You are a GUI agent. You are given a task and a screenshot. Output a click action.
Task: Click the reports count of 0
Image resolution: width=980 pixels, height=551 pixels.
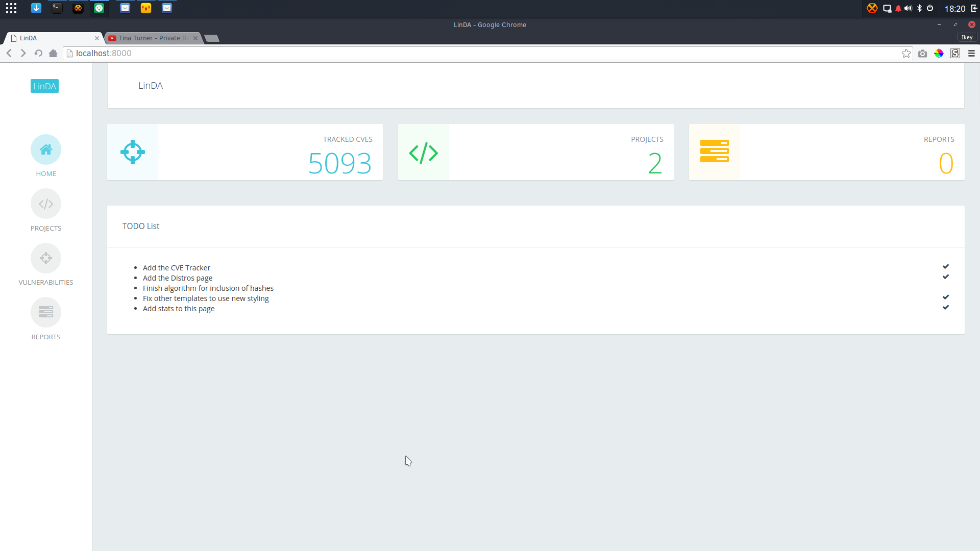click(x=946, y=163)
